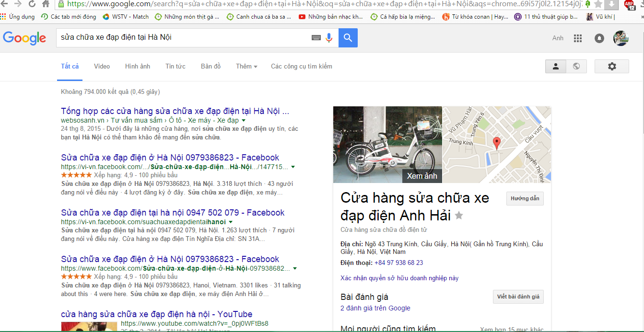Viewport: 644px width, 332px height.
Task: Open the map thumbnail with red pin
Action: coord(496,144)
